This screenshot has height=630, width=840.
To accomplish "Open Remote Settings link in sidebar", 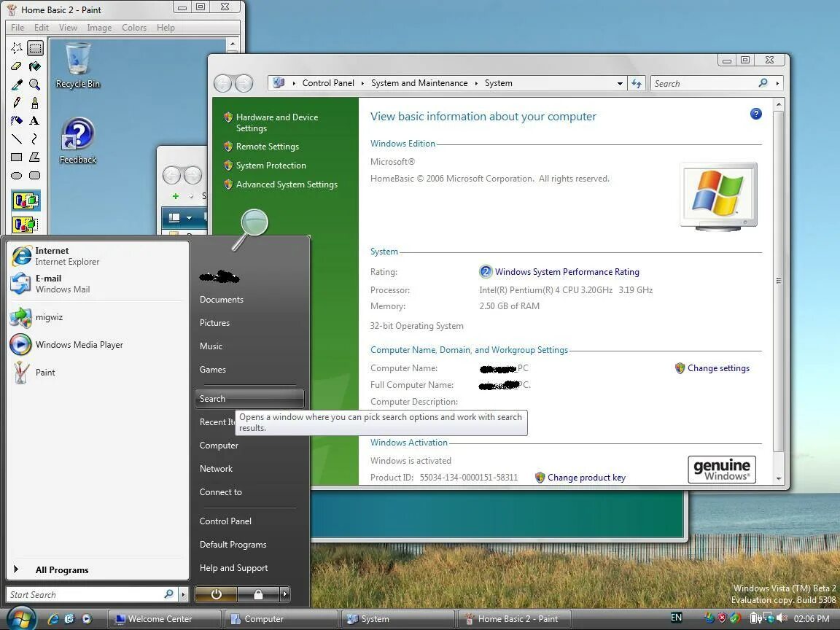I will [268, 147].
